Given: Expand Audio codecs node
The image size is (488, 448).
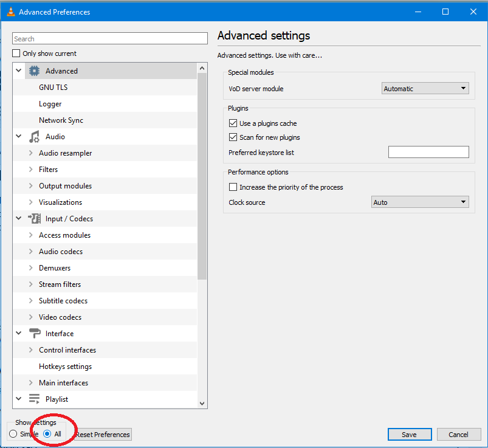Looking at the screenshot, I should tap(30, 251).
